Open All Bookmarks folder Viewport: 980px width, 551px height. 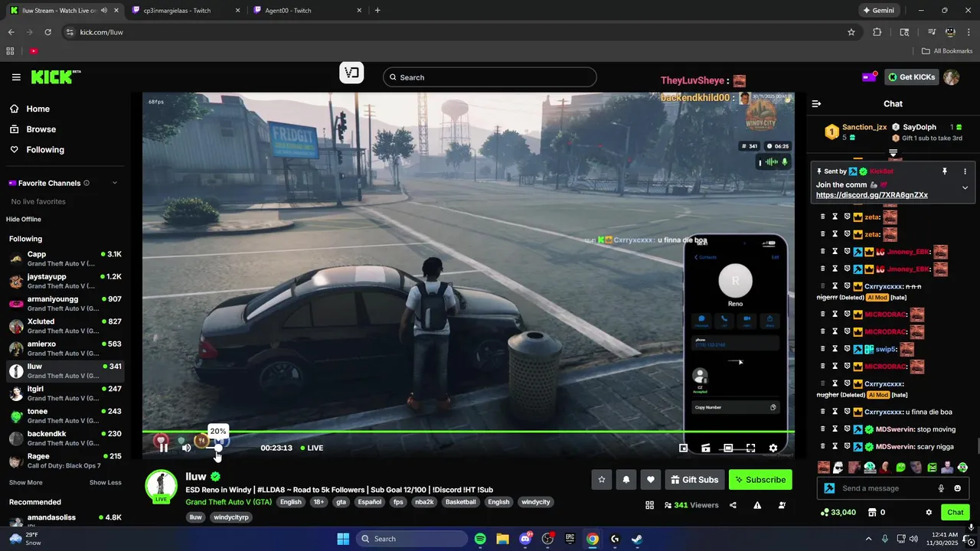[x=947, y=51]
